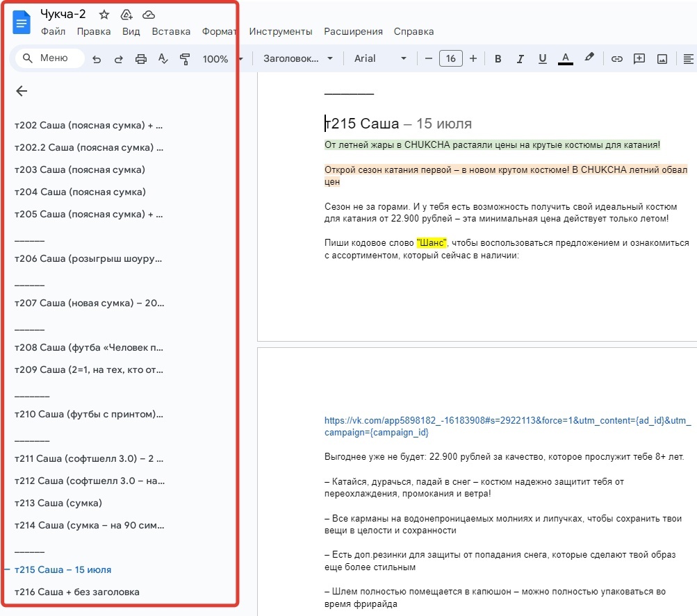The image size is (697, 616).
Task: Add a comment icon
Action: coord(639,58)
